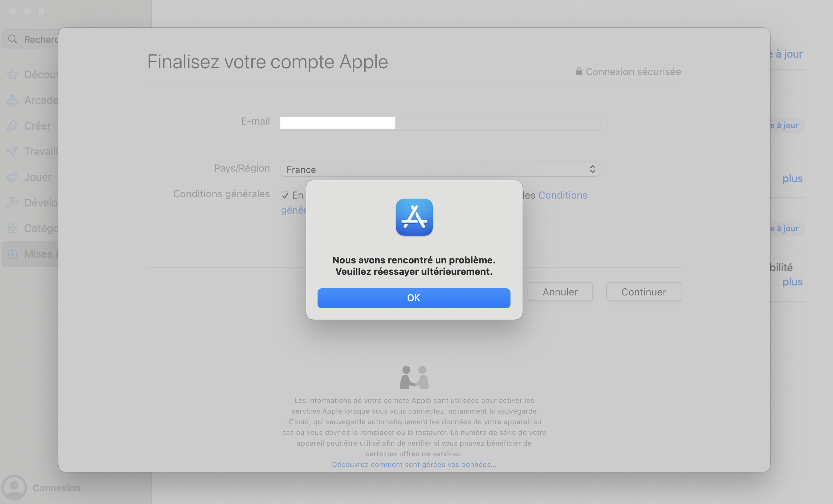Click the Continuer button
The height and width of the screenshot is (504, 833).
(644, 292)
